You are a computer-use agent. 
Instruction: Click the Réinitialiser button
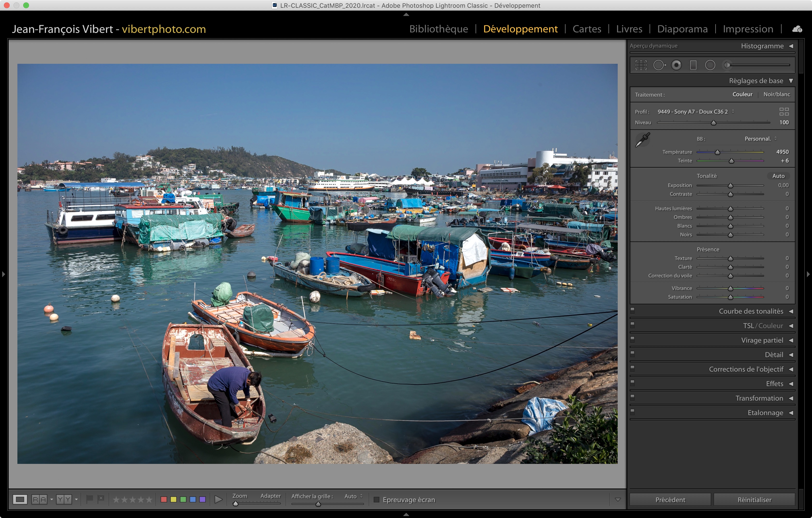pos(754,499)
